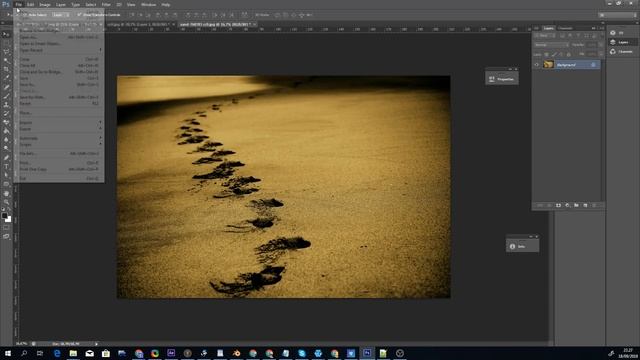640x360 pixels.
Task: Create a new layer from panel footer
Action: click(x=585, y=205)
